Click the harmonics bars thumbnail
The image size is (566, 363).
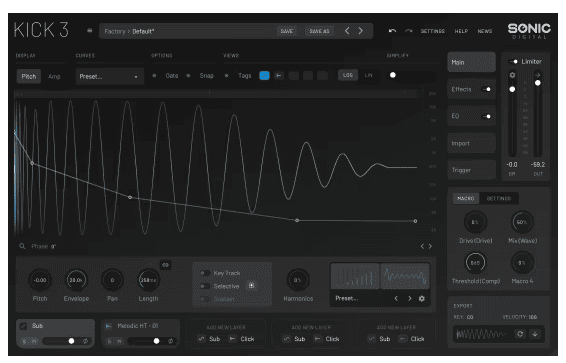click(x=355, y=276)
